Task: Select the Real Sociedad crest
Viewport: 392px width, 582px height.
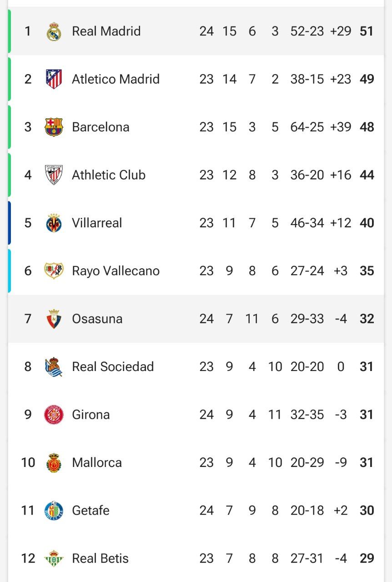Action: [x=54, y=366]
